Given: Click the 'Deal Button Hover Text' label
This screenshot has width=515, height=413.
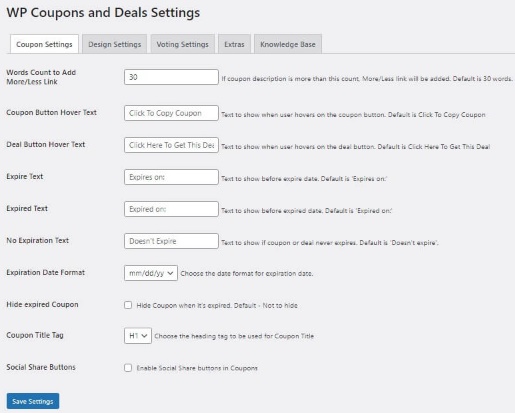Looking at the screenshot, I should coord(46,144).
